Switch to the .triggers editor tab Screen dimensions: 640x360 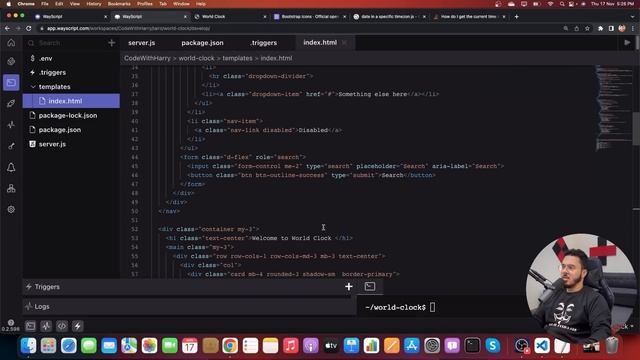[264, 43]
